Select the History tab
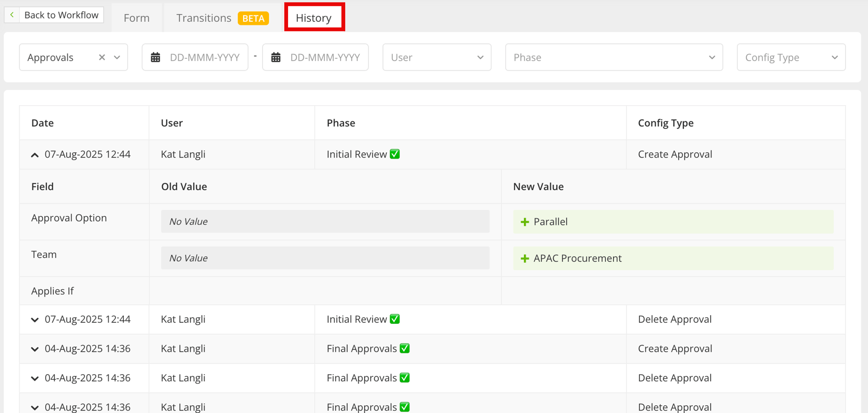 coord(314,18)
